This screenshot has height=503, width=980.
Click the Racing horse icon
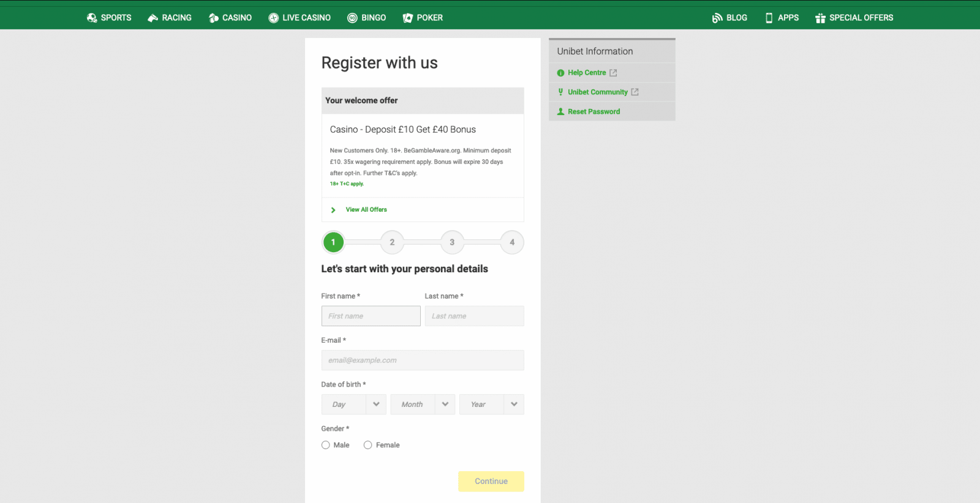coord(153,18)
